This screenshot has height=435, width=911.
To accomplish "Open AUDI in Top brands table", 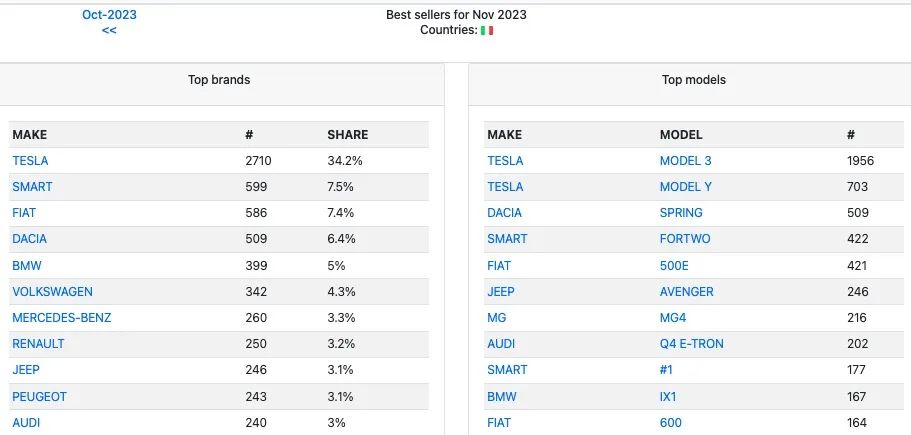I will (x=26, y=423).
